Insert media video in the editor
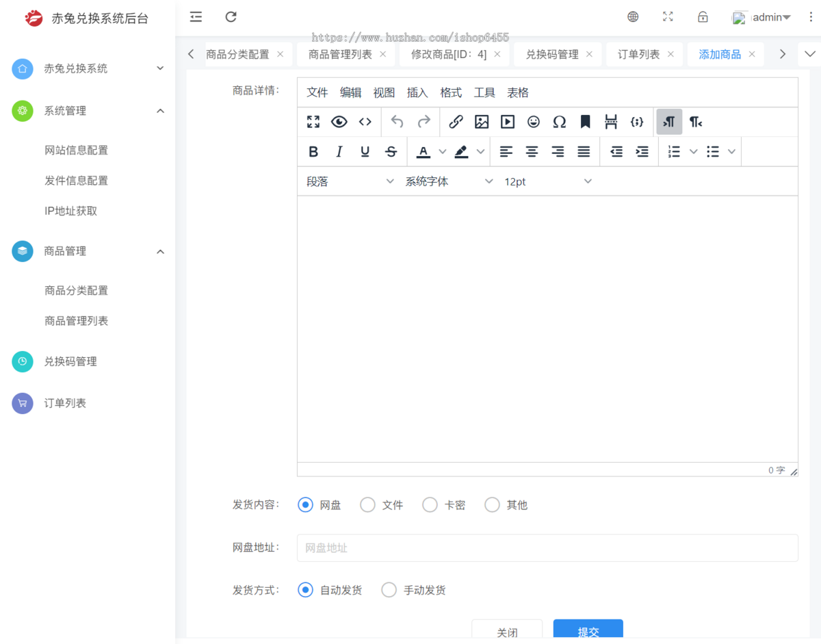The height and width of the screenshot is (644, 821). (508, 122)
